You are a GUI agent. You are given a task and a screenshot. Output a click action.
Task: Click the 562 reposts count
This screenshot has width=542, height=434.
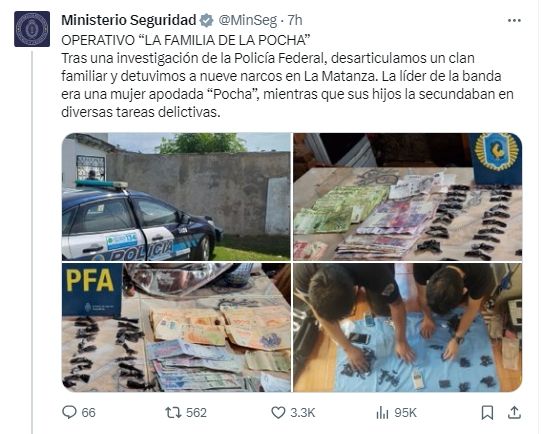point(196,413)
